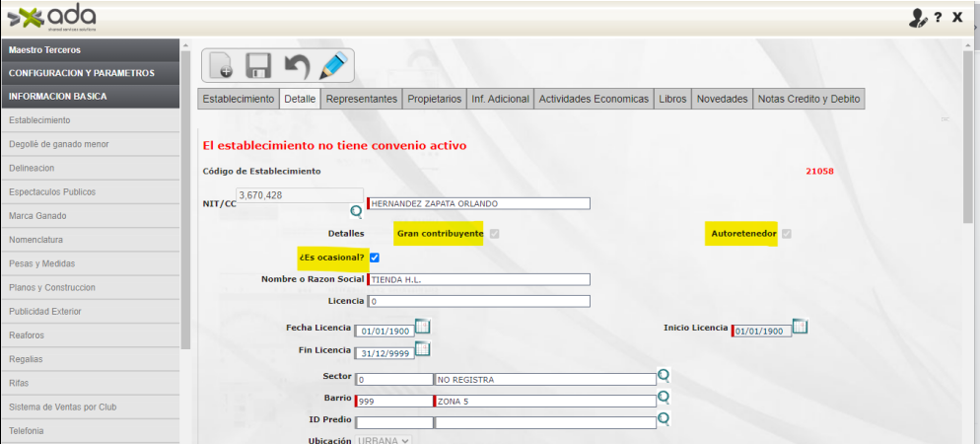Toggle the ¿Es ocasional? checkbox
980x444 pixels.
(375, 258)
